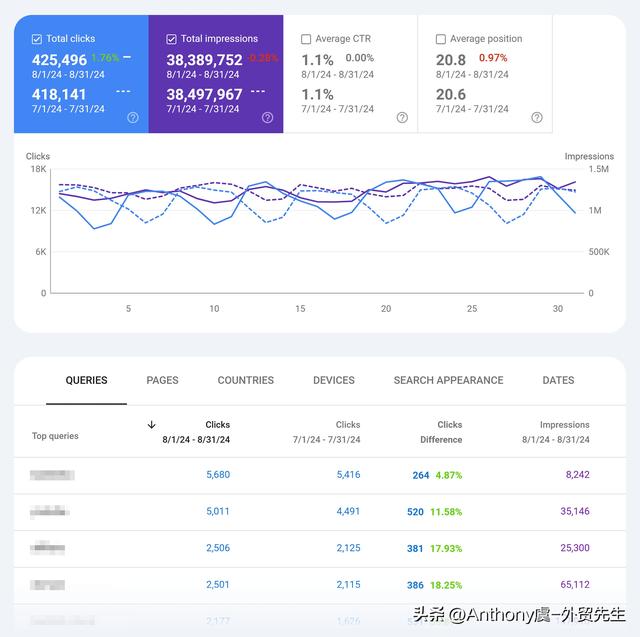
Task: Click the Top queries column header
Action: [55, 436]
